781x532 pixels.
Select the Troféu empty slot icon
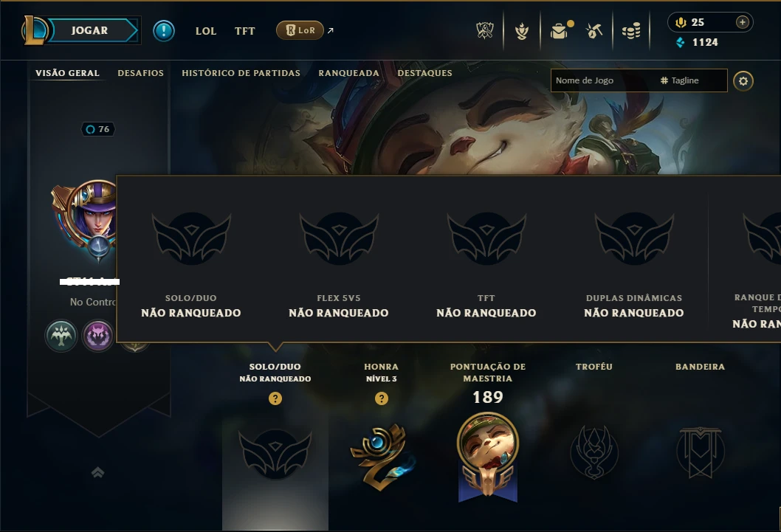594,452
